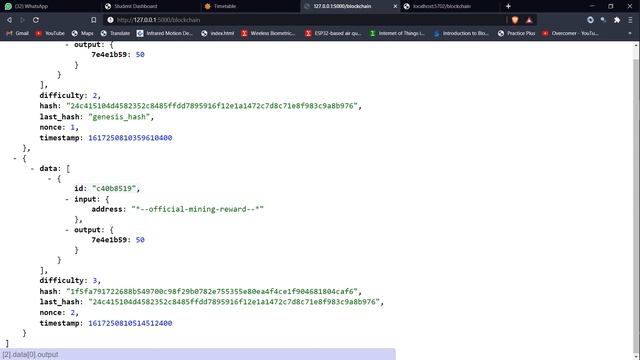The image size is (640, 360).
Task: Open Brave Shields lion icon
Action: click(515, 20)
